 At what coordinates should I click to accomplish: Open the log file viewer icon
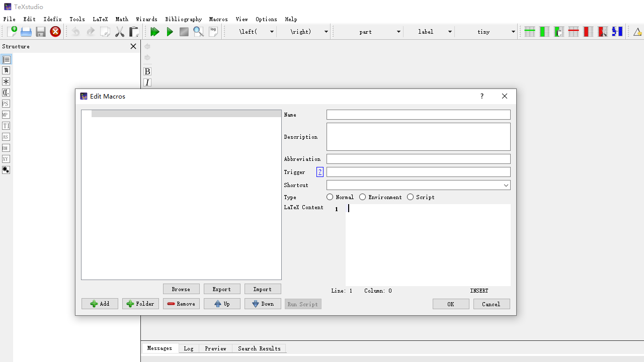[x=213, y=31]
